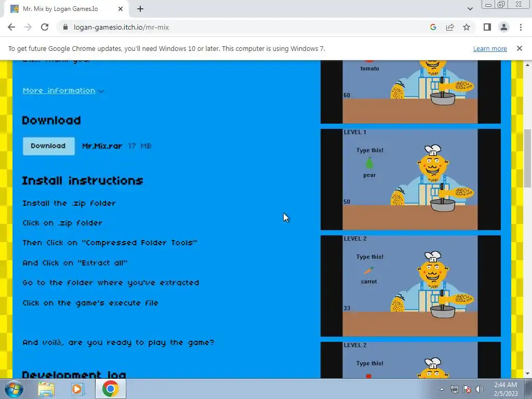Image resolution: width=532 pixels, height=399 pixels.
Task: Click the Chrome taskbar icon
Action: [x=111, y=389]
